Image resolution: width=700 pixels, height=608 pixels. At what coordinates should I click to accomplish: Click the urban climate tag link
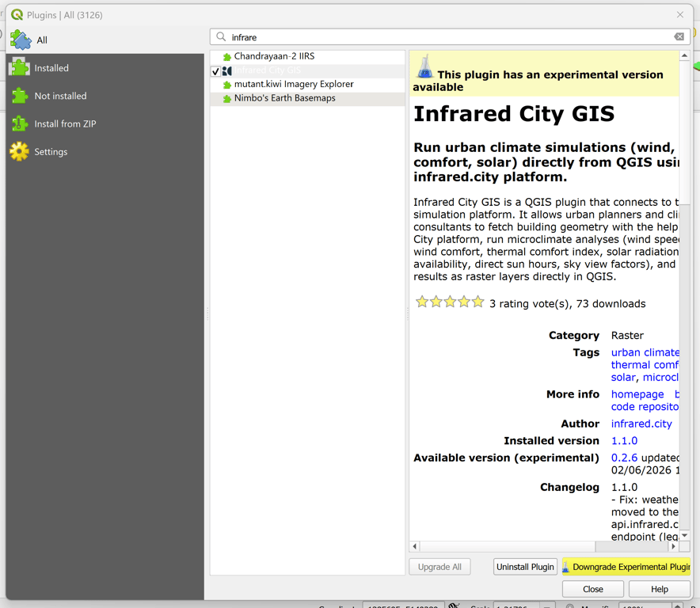coord(645,352)
